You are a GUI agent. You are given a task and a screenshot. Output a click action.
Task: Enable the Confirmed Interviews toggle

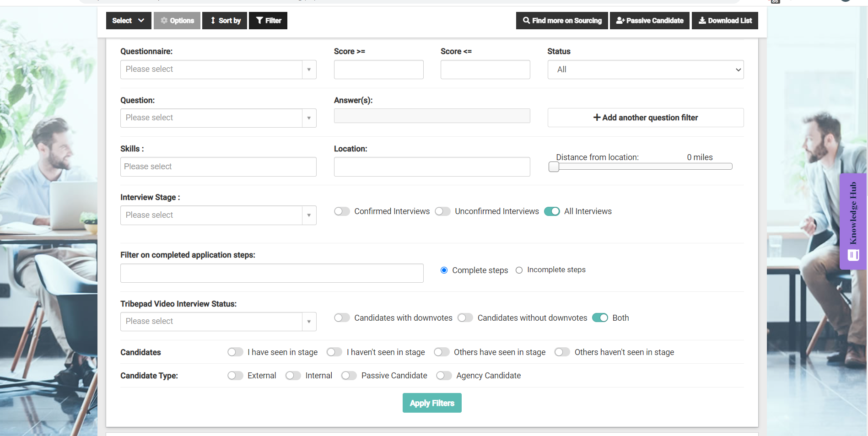click(342, 211)
